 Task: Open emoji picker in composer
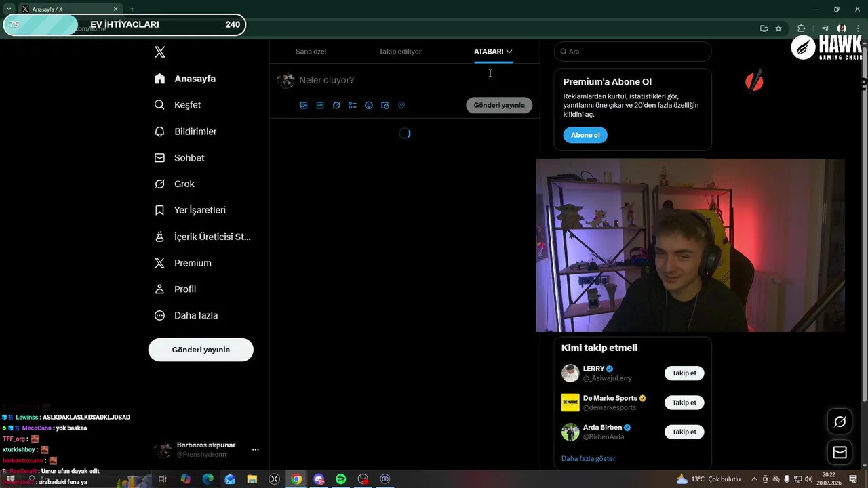[369, 105]
